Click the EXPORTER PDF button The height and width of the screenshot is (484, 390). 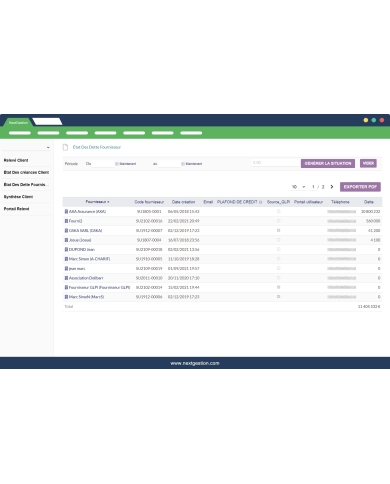360,187
